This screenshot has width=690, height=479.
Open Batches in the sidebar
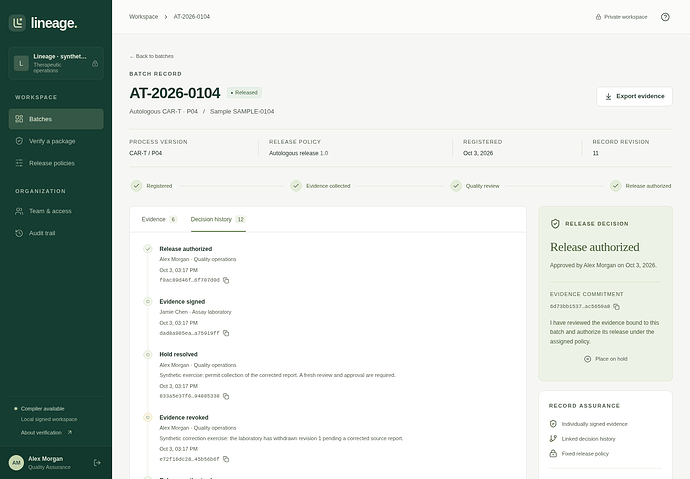56,119
